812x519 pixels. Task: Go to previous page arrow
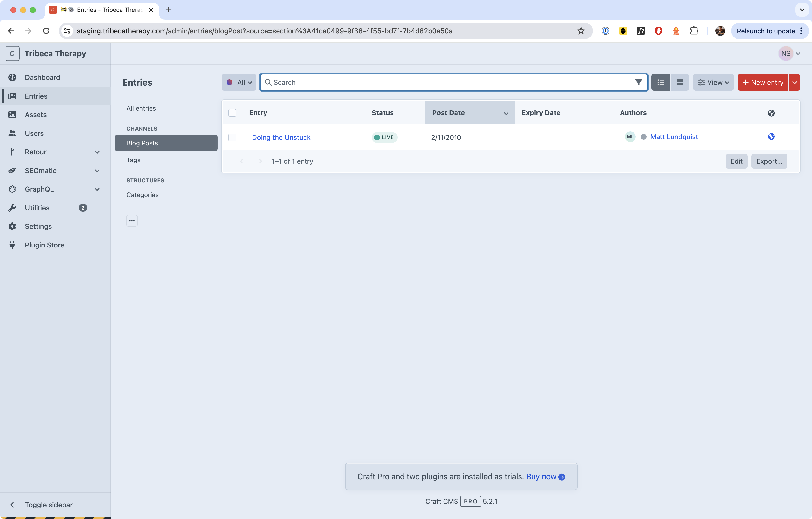[241, 161]
